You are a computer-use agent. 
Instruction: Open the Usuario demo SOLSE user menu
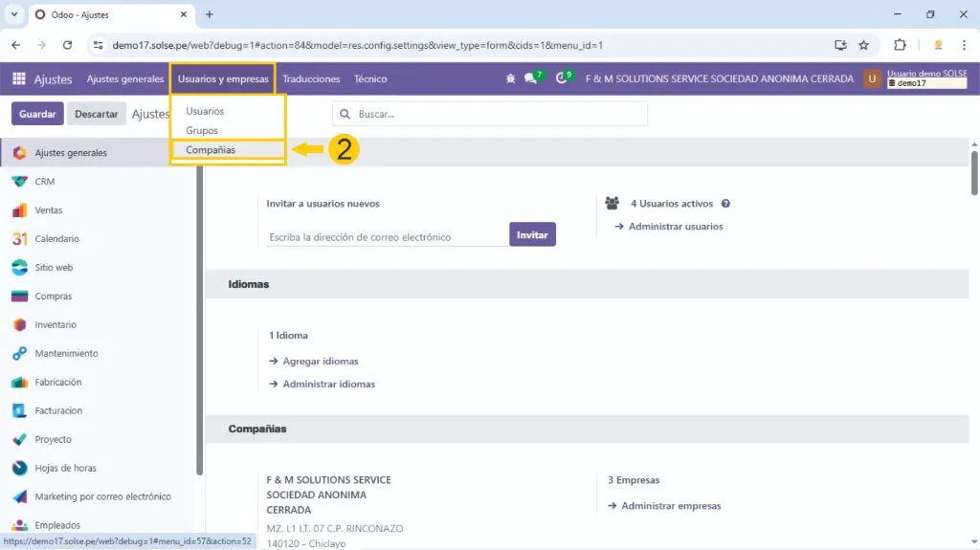pos(915,79)
